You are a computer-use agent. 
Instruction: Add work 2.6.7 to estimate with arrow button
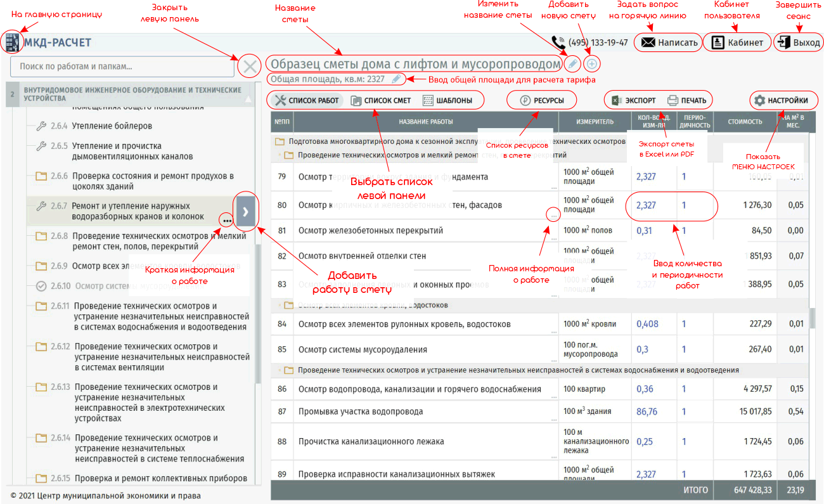[x=246, y=211]
